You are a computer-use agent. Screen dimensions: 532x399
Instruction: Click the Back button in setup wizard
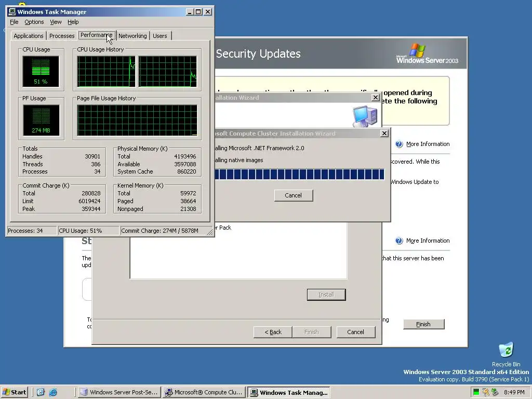(273, 332)
